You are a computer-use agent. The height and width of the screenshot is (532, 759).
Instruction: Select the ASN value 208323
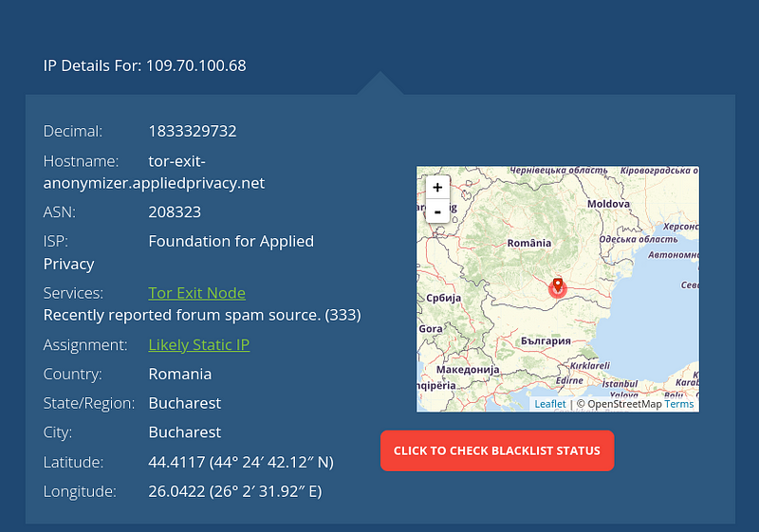pyautogui.click(x=175, y=211)
